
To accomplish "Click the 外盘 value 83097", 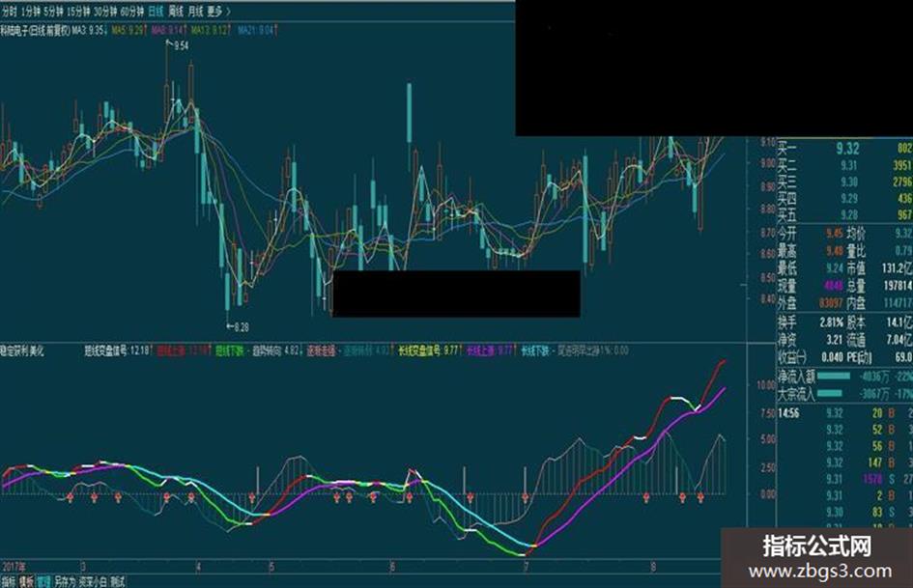I will coord(831,303).
